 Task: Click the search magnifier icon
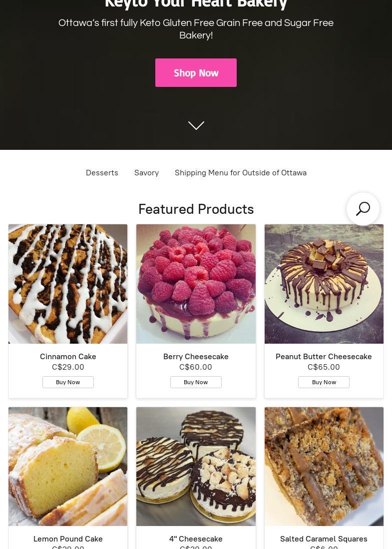coord(363,209)
